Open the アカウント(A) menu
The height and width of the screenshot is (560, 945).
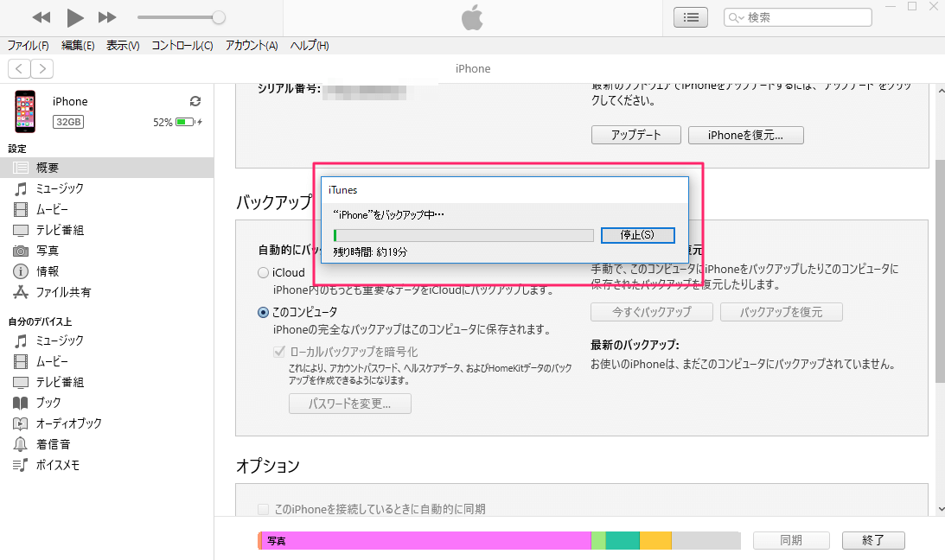[252, 46]
